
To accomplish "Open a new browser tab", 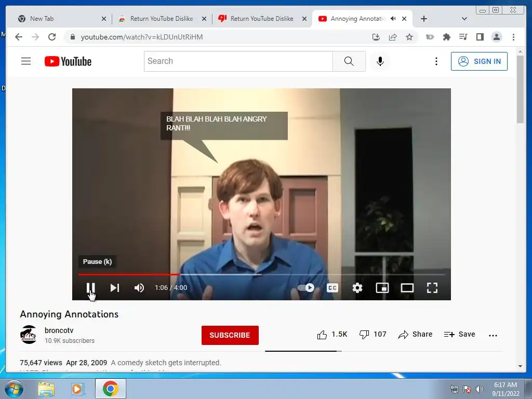I will (x=424, y=19).
